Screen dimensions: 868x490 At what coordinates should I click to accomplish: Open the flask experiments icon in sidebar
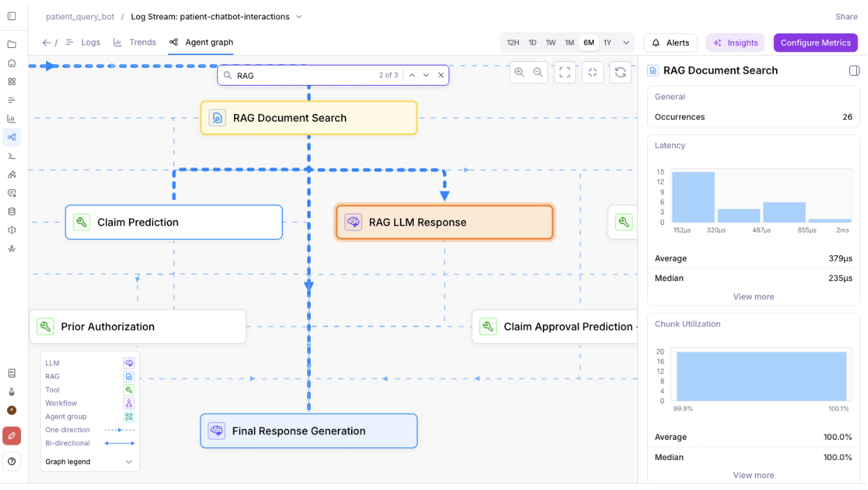click(x=12, y=392)
